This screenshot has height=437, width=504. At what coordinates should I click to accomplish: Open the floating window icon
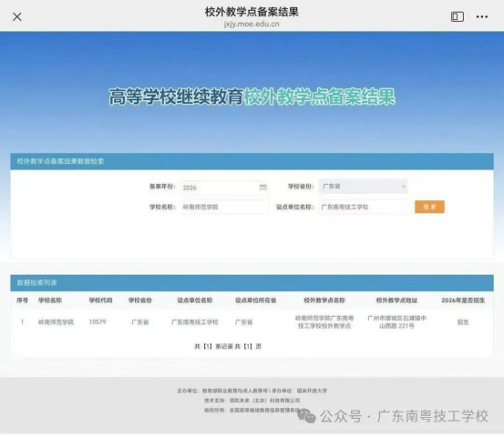[458, 16]
